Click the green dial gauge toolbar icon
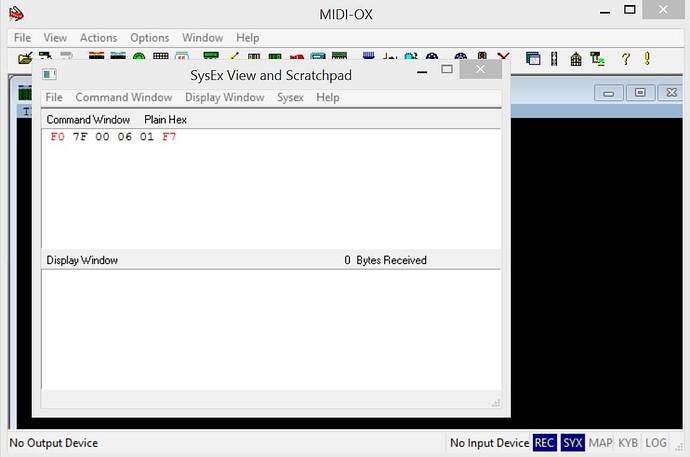 coord(139,56)
